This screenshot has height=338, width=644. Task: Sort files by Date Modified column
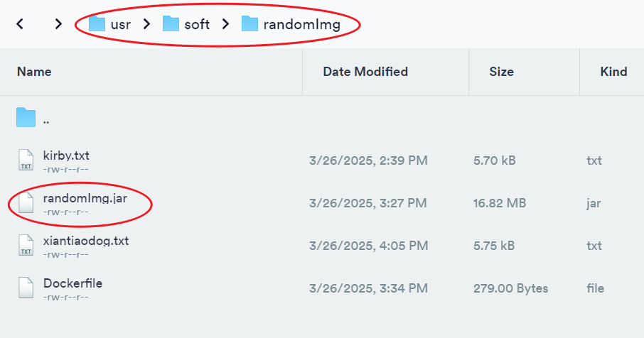365,72
